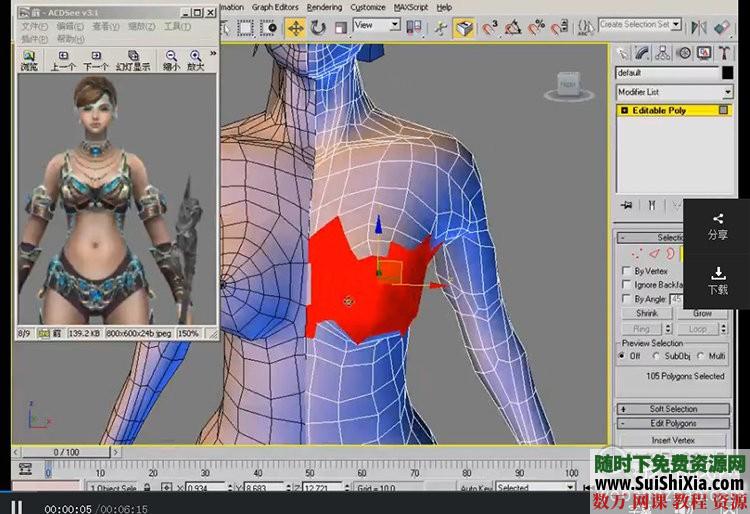Select Preview Selection Multi radio
750x514 pixels.
click(x=700, y=356)
